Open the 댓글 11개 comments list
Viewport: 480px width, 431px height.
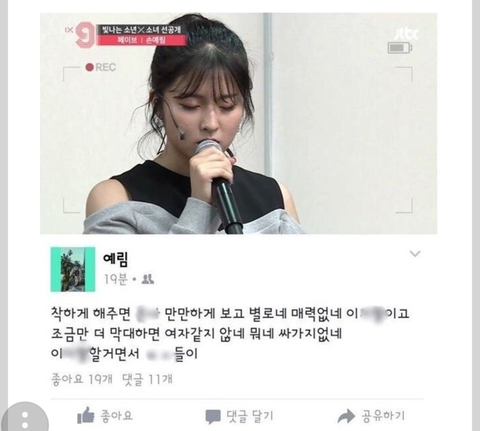[147, 379]
